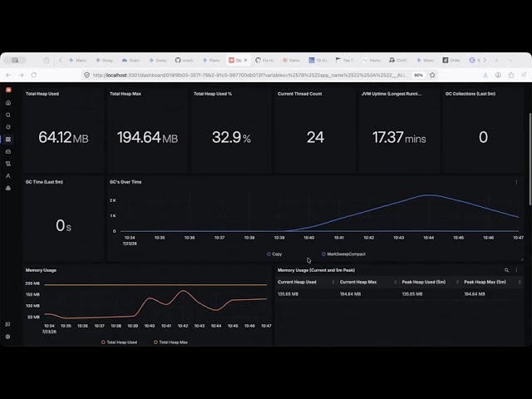The height and width of the screenshot is (399, 532).
Task: Click the browser forward arrow
Action: click(x=21, y=75)
